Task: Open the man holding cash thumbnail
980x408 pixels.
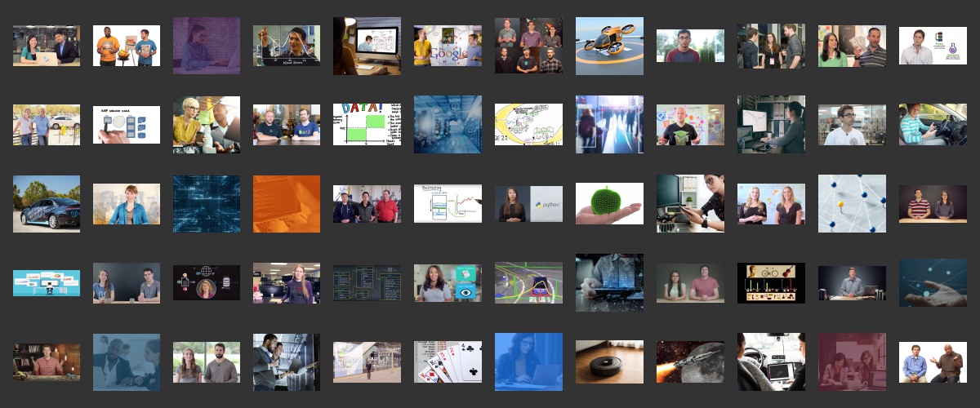Action: 852,46
